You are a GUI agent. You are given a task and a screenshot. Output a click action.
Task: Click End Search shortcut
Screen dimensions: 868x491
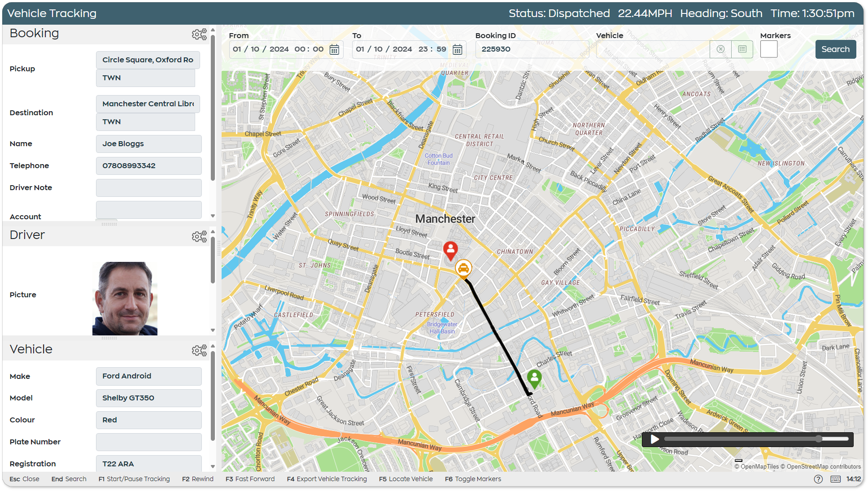tap(69, 479)
